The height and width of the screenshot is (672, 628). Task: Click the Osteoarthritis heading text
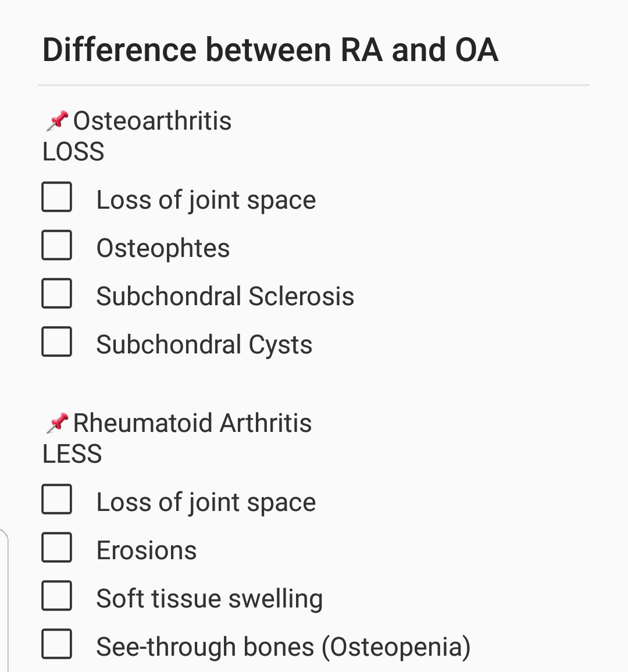(151, 120)
